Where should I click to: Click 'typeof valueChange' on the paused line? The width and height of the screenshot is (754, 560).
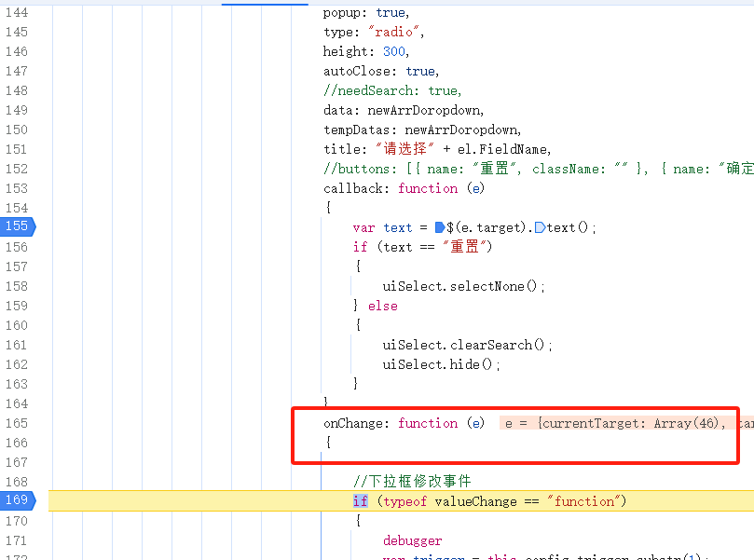pyautogui.click(x=449, y=501)
